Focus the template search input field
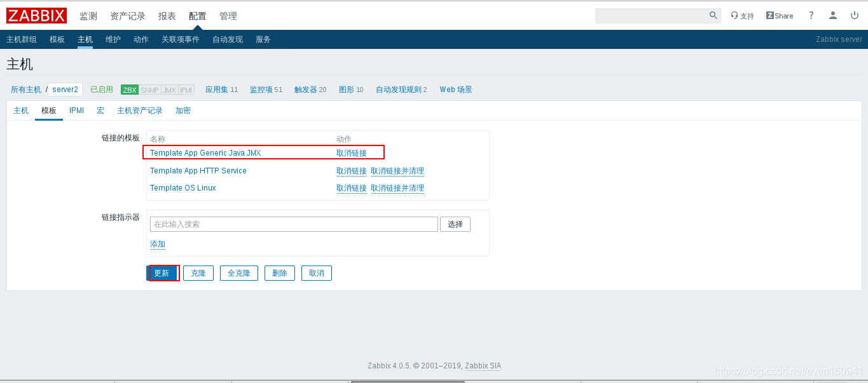868x383 pixels. 294,224
